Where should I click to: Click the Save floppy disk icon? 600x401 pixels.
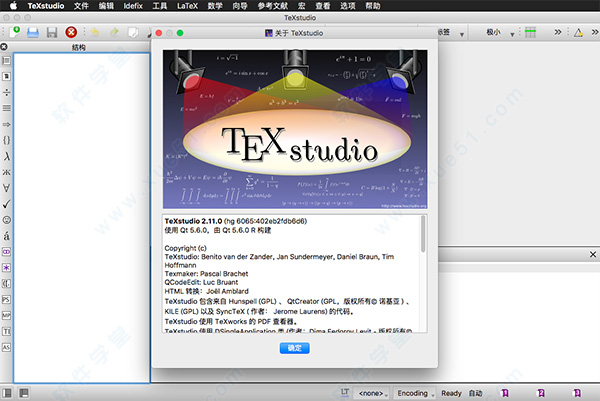click(52, 33)
